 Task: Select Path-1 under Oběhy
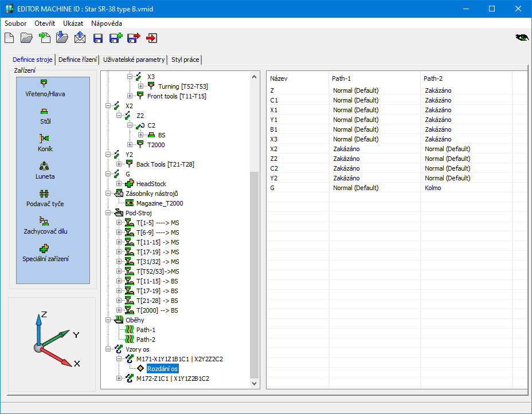146,330
